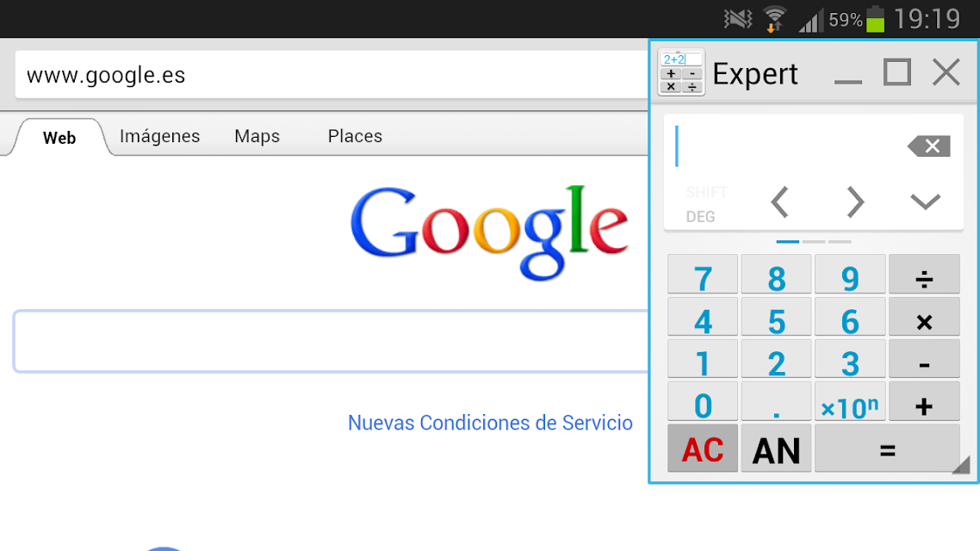Tap the 19:19 clock in status bar
The image size is (980, 551).
(927, 19)
